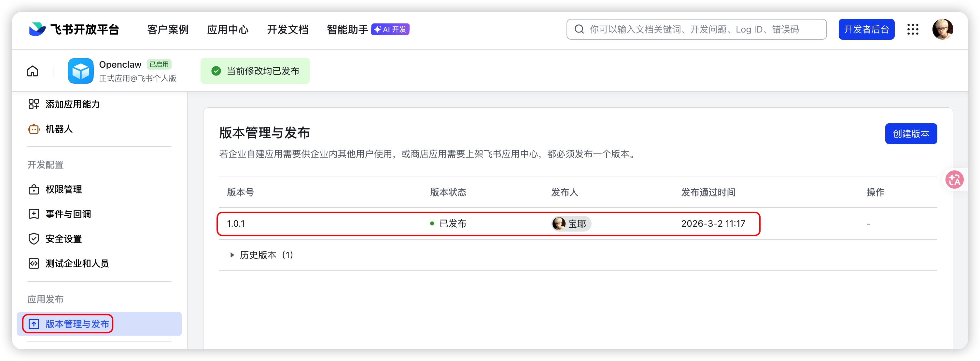Image resolution: width=980 pixels, height=361 pixels.
Task: Click the publisher 宝耶 chip in version row
Action: coord(571,224)
